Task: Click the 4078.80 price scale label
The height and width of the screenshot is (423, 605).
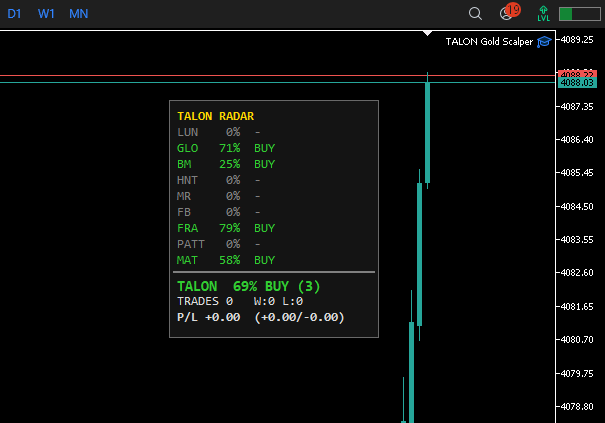Action: pos(577,407)
